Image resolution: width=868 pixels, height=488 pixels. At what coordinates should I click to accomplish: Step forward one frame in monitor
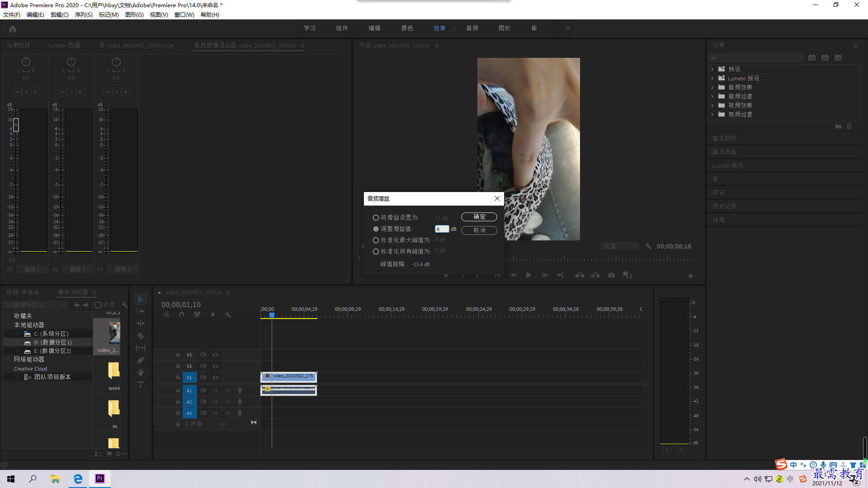[545, 275]
